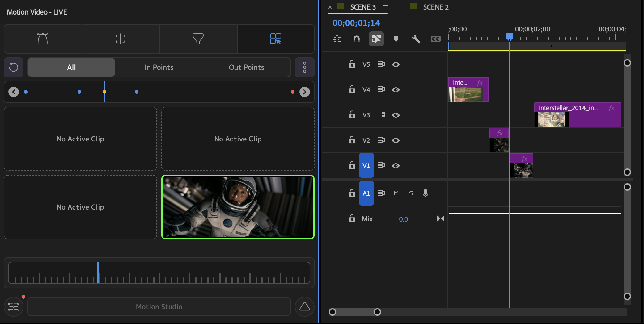
Task: Toggle the magnet snap icon in timeline
Action: tap(356, 39)
